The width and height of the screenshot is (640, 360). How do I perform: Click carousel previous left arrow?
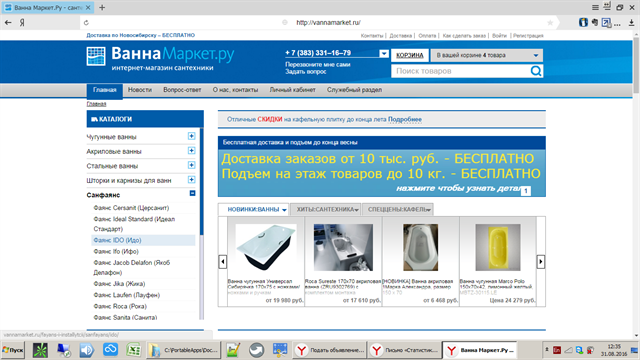223,262
